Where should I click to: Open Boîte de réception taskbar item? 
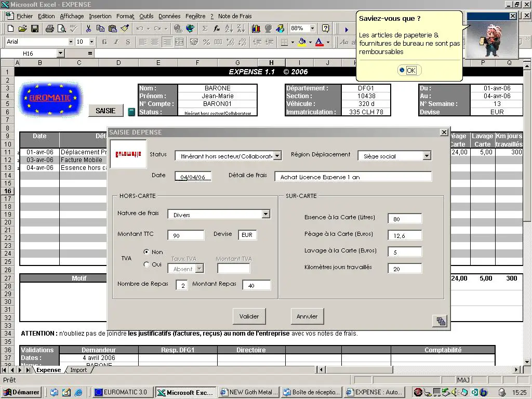[312, 392]
